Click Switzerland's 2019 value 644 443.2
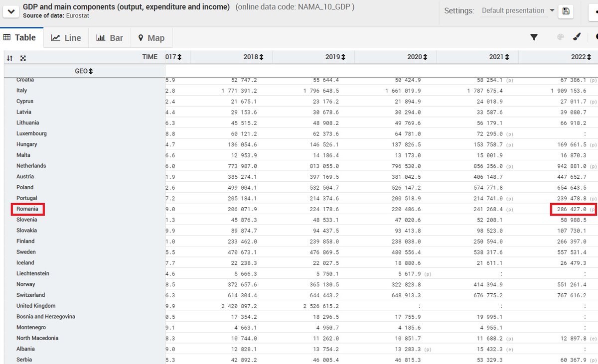 [324, 295]
